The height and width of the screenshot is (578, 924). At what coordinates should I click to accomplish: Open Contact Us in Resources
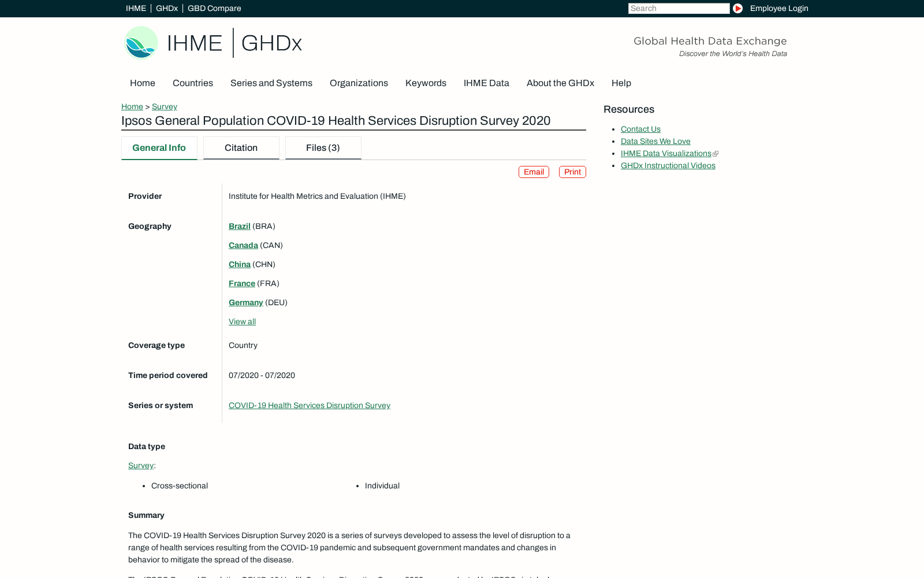[x=640, y=129]
